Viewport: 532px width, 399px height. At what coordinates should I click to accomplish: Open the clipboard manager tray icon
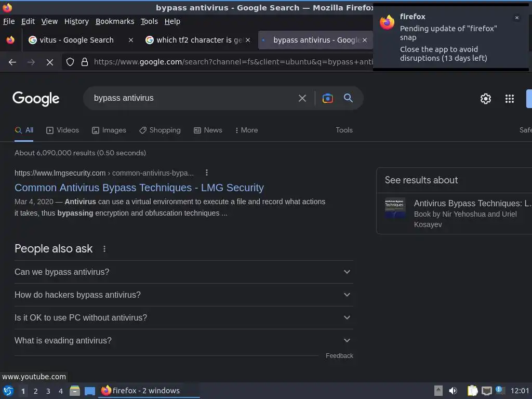(472, 391)
